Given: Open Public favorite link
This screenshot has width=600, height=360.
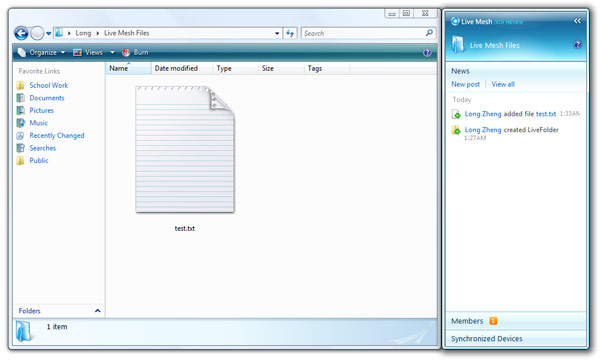Looking at the screenshot, I should pyautogui.click(x=39, y=161).
